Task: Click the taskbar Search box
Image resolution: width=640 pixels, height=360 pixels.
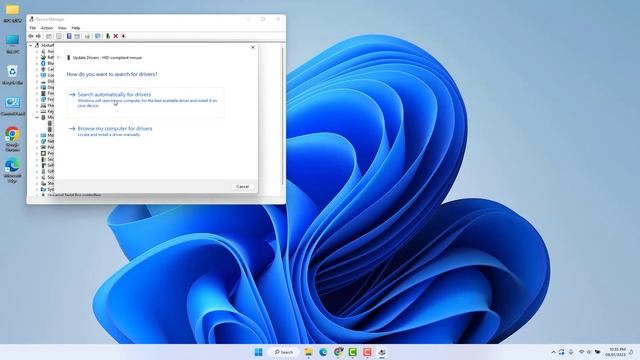Action: click(x=284, y=352)
